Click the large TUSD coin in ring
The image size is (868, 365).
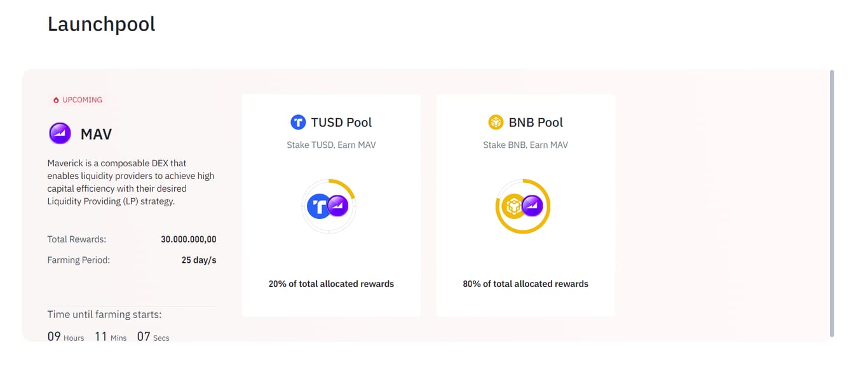click(317, 207)
